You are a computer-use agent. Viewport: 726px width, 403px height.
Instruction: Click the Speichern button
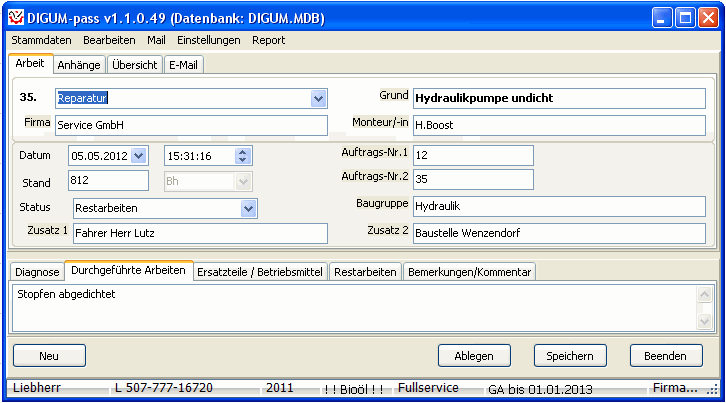point(570,356)
